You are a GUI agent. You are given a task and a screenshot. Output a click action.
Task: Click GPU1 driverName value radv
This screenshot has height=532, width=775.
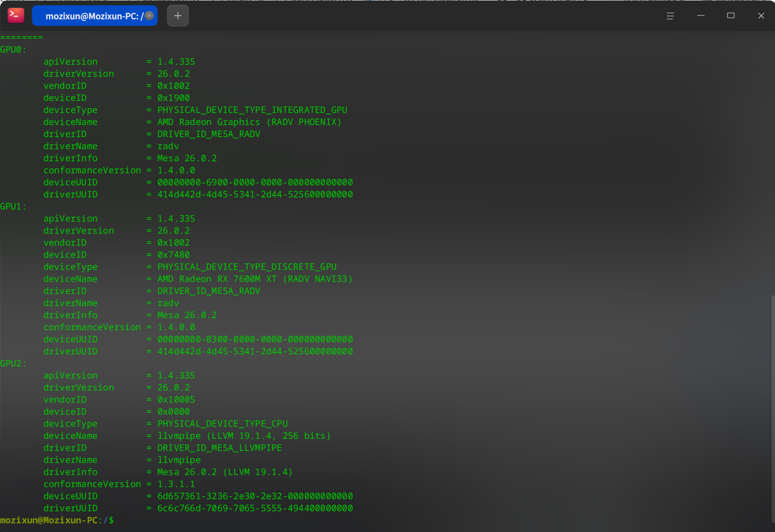[x=168, y=303]
